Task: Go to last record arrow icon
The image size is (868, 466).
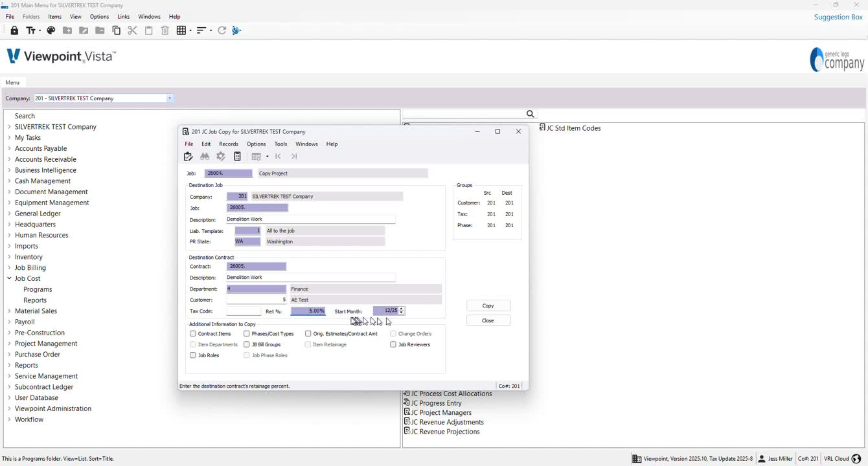Action: (x=294, y=156)
